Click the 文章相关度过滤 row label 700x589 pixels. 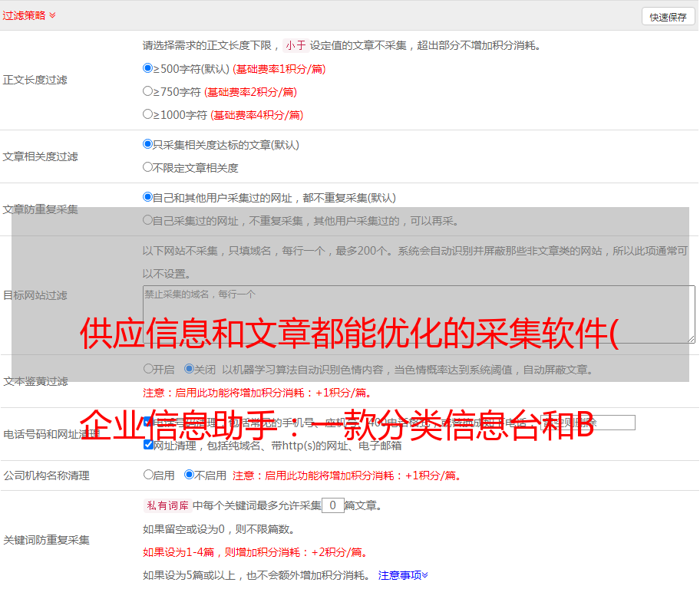coord(40,156)
